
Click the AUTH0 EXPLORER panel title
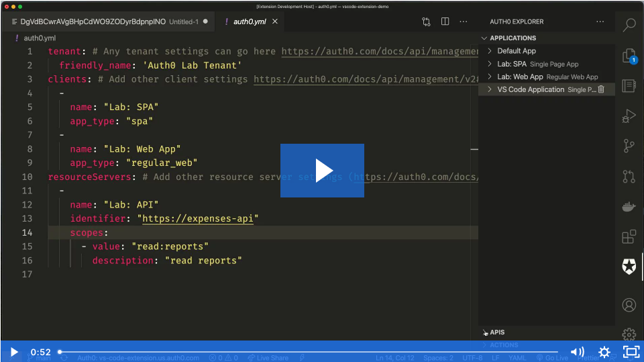point(517,21)
